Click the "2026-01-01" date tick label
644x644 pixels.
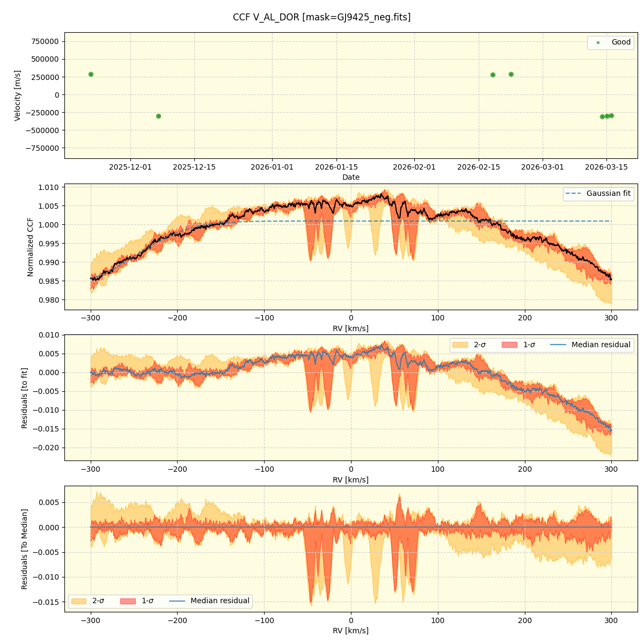[x=272, y=167]
